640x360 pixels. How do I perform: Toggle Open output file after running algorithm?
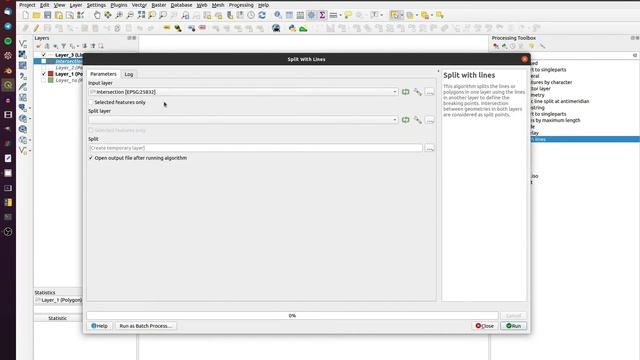(x=91, y=158)
